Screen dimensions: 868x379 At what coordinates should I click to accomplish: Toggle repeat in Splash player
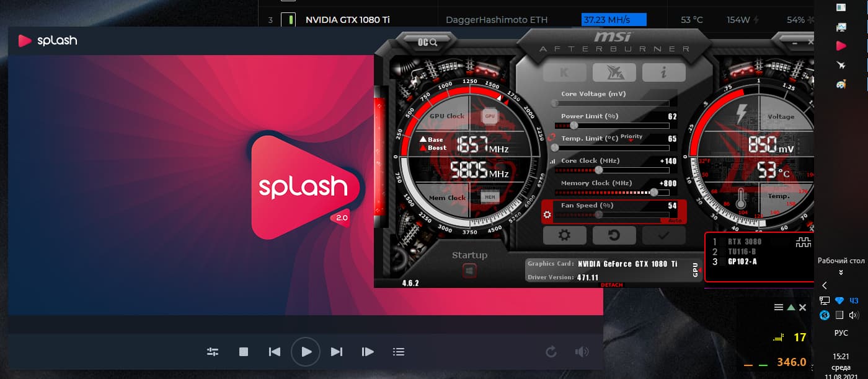click(551, 352)
